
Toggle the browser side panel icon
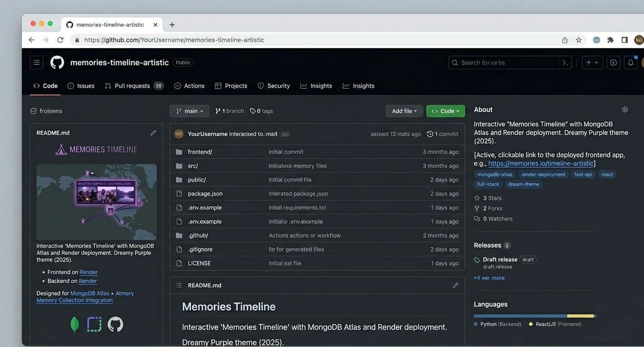tap(624, 40)
